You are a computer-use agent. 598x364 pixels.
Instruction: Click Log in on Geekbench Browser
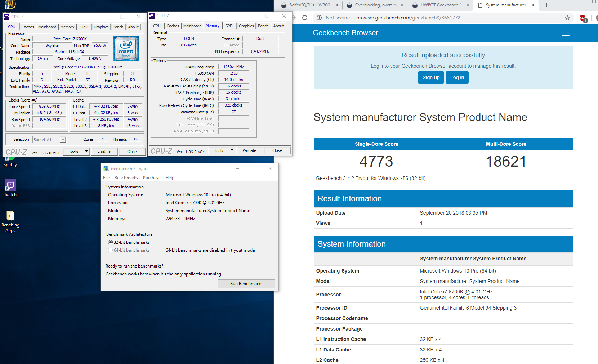[457, 77]
